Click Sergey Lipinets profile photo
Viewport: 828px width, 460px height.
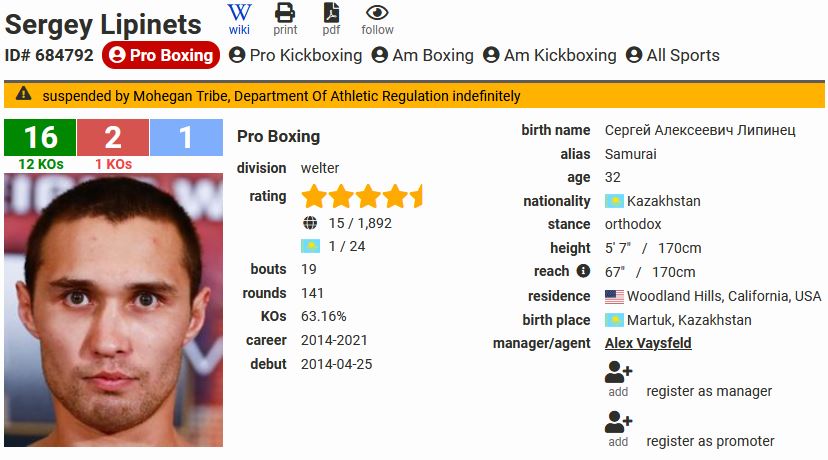(x=113, y=310)
